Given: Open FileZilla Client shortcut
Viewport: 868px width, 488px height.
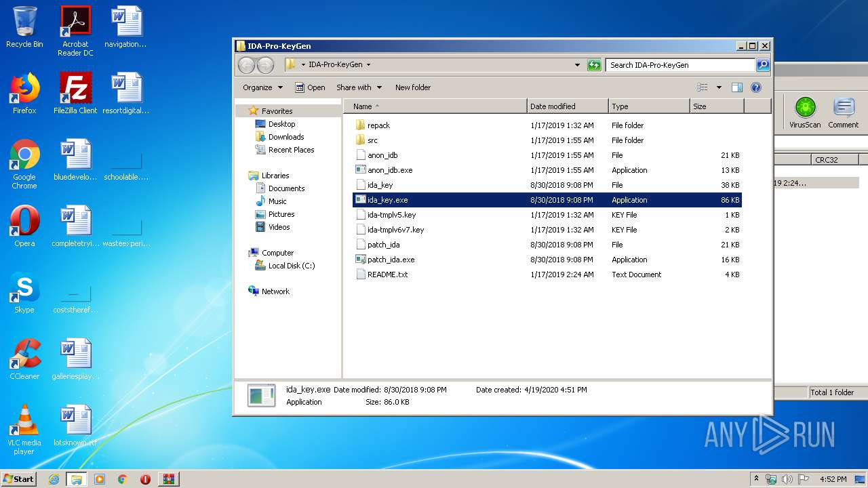Looking at the screenshot, I should (x=75, y=94).
